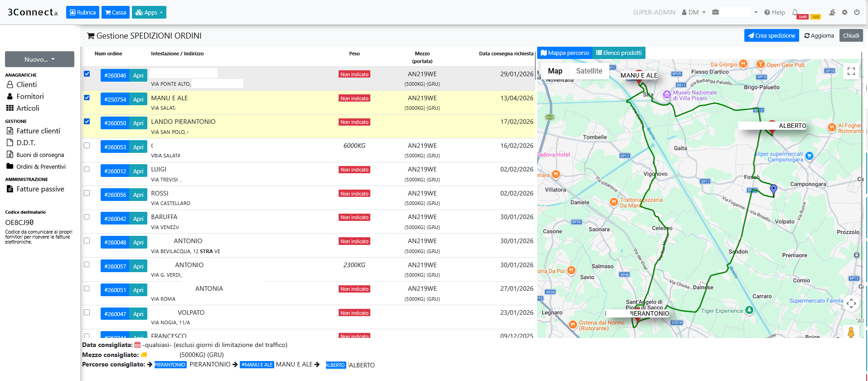Switch map to Satellite view
This screenshot has width=868, height=381.
pyautogui.click(x=589, y=71)
